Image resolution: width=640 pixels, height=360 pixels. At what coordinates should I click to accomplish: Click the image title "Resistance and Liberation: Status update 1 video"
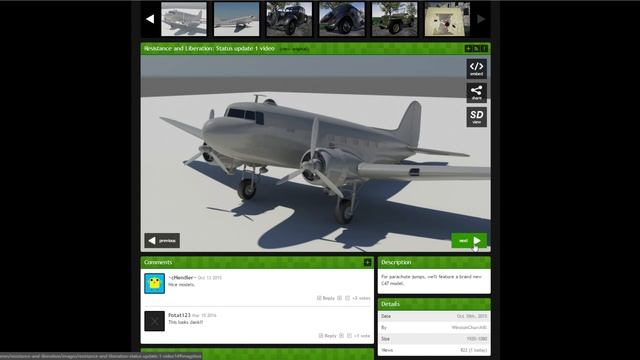(x=209, y=49)
